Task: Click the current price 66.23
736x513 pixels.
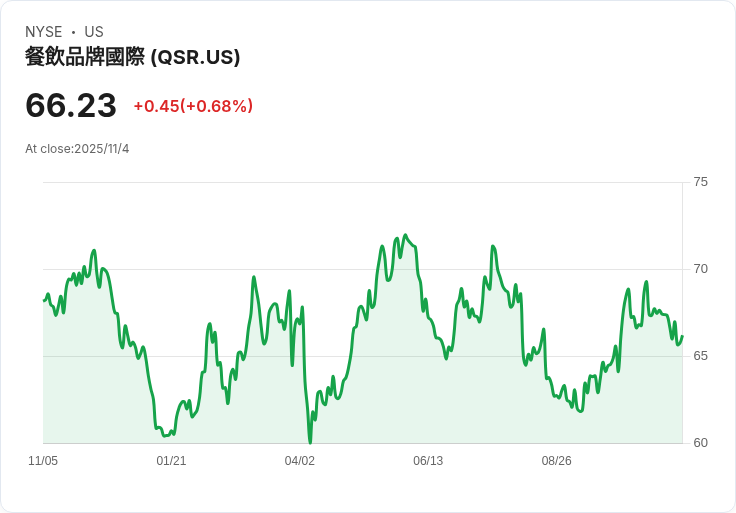Action: tap(71, 105)
